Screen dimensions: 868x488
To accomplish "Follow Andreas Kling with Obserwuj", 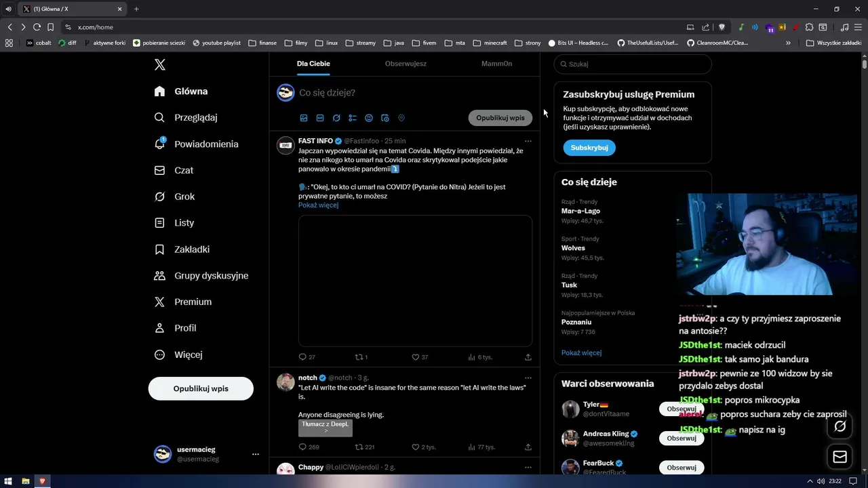I will (x=682, y=439).
